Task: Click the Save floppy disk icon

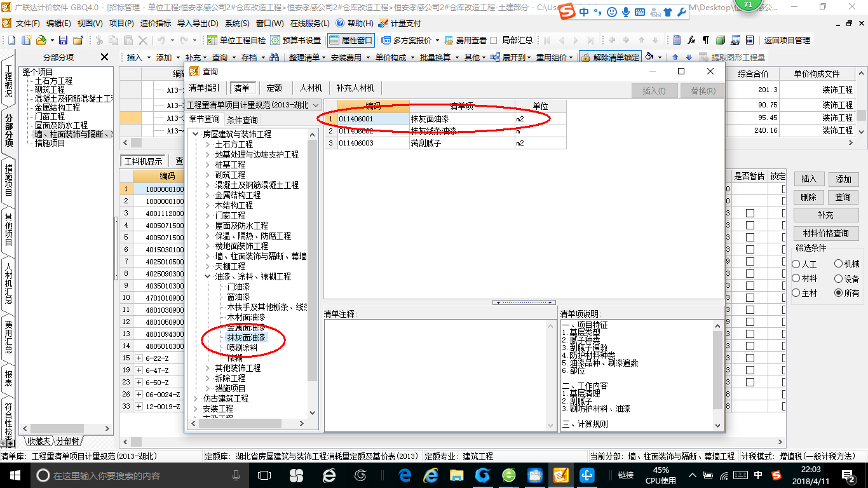Action: coord(64,40)
